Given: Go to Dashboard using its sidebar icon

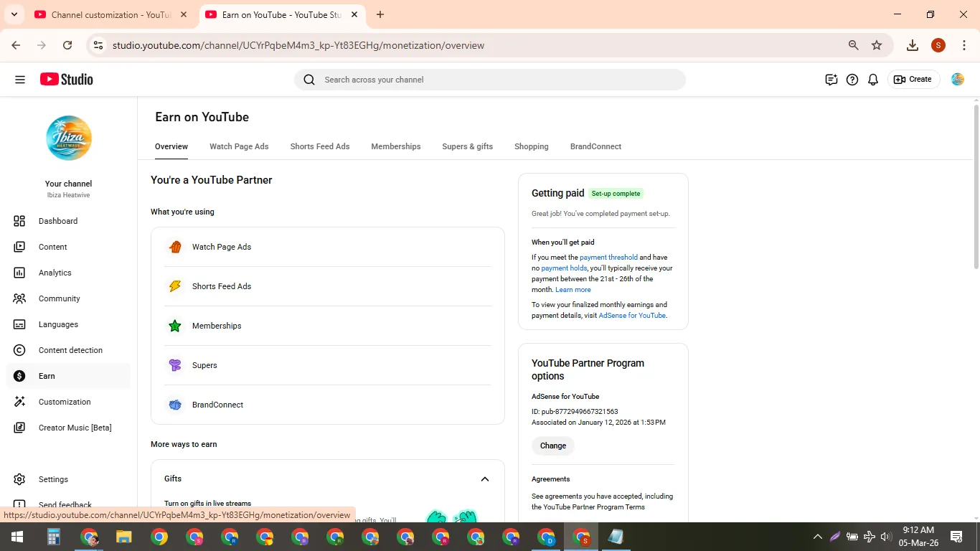Looking at the screenshot, I should point(19,221).
